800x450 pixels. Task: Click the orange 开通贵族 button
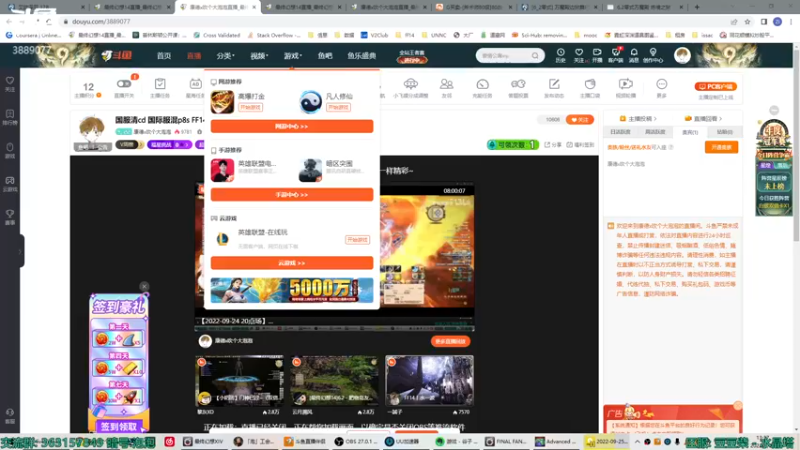click(721, 147)
